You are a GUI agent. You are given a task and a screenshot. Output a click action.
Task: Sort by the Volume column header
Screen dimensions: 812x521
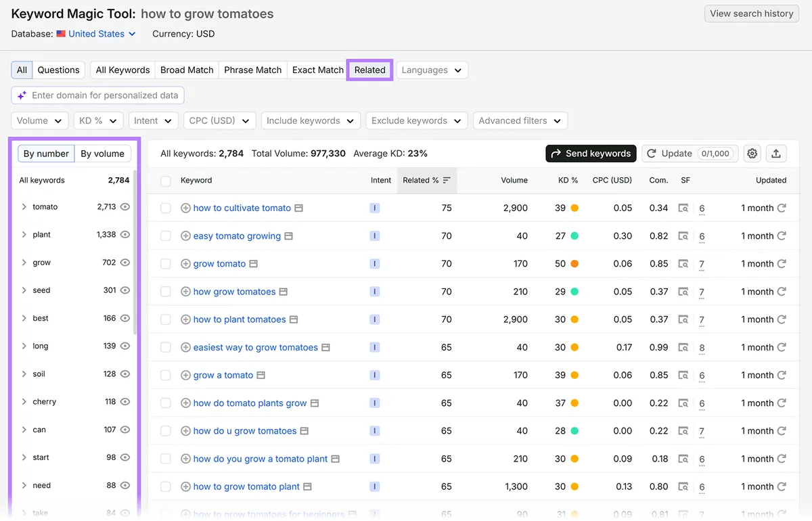[514, 181]
